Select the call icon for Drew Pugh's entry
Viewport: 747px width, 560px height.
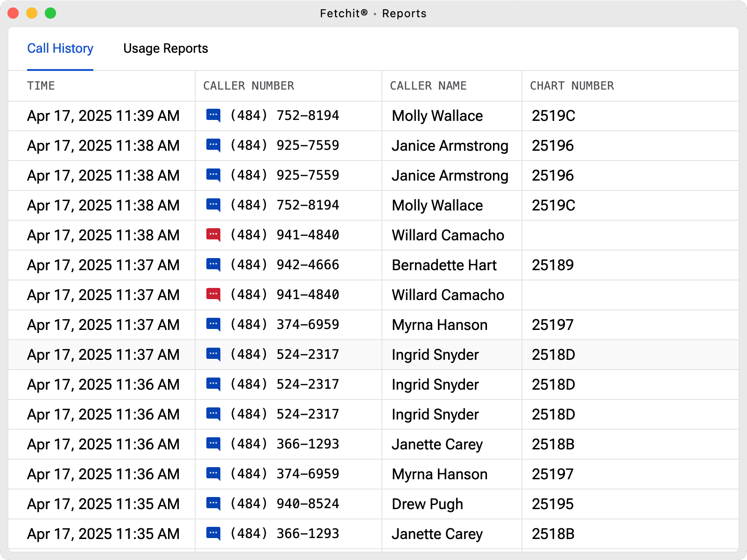click(x=213, y=504)
